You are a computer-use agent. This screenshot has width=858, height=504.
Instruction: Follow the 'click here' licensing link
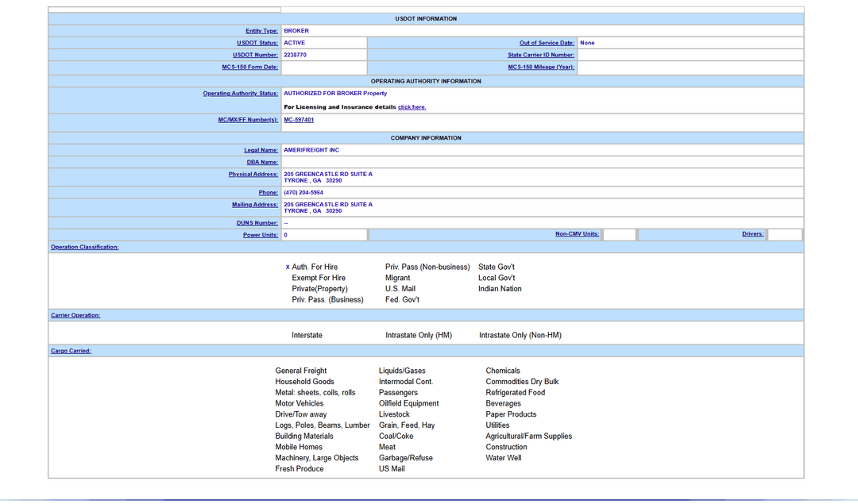pos(412,107)
